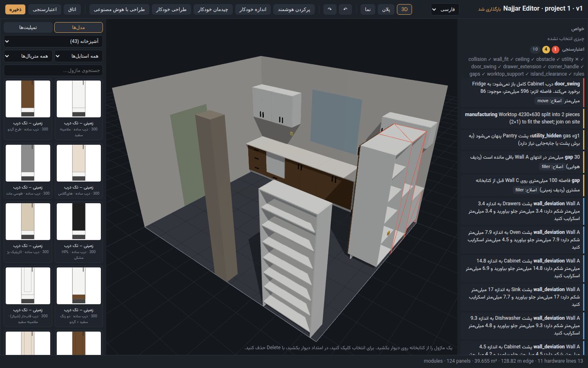Click the ذخیره save button
588x368 pixels.
coord(15,9)
